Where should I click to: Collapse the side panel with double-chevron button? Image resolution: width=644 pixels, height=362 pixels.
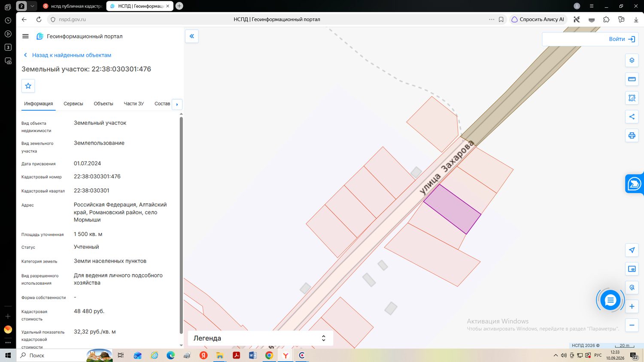coord(192,36)
